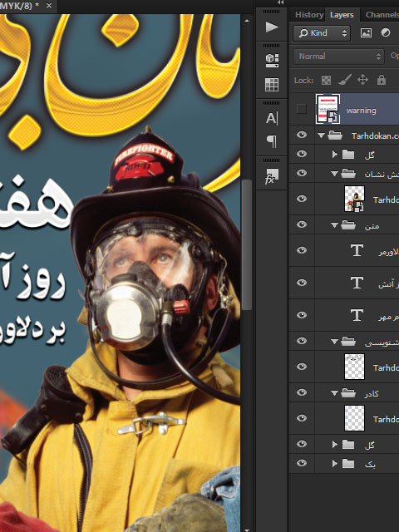Hide the bottom گل group
Viewport: 399px width, 532px height.
coord(302,444)
